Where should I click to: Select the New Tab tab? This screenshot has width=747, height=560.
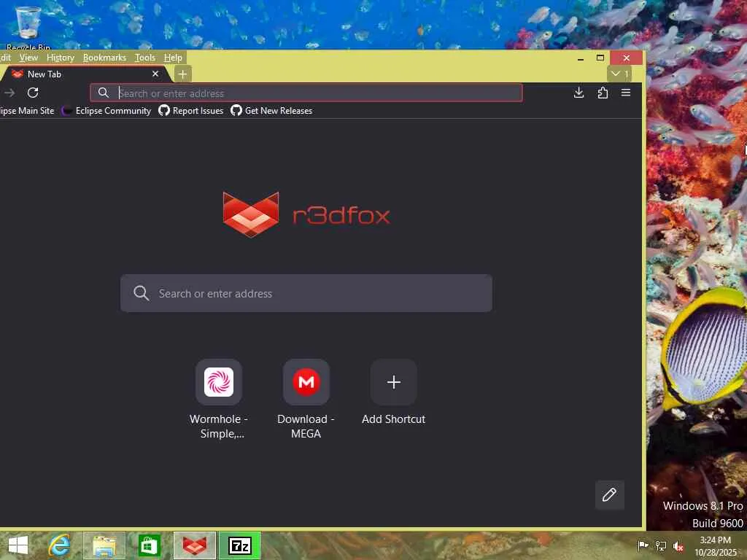coord(85,74)
